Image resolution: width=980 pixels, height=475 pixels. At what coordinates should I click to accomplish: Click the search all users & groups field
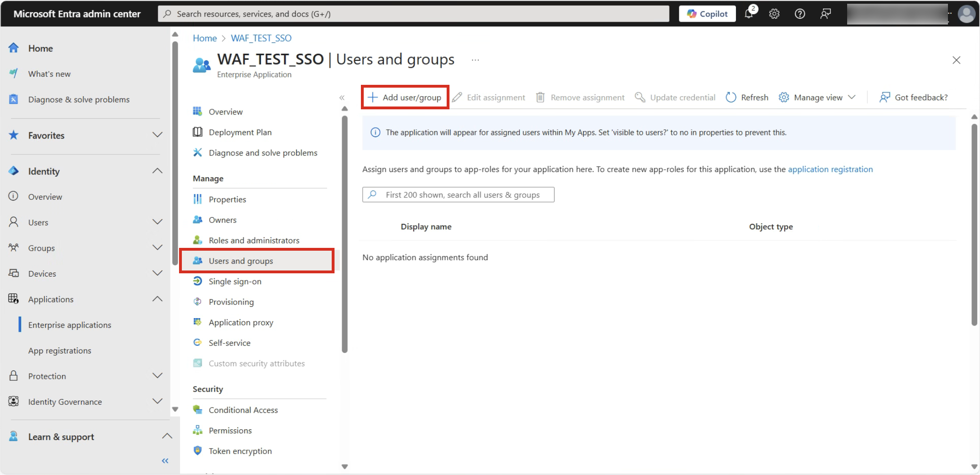[458, 195]
